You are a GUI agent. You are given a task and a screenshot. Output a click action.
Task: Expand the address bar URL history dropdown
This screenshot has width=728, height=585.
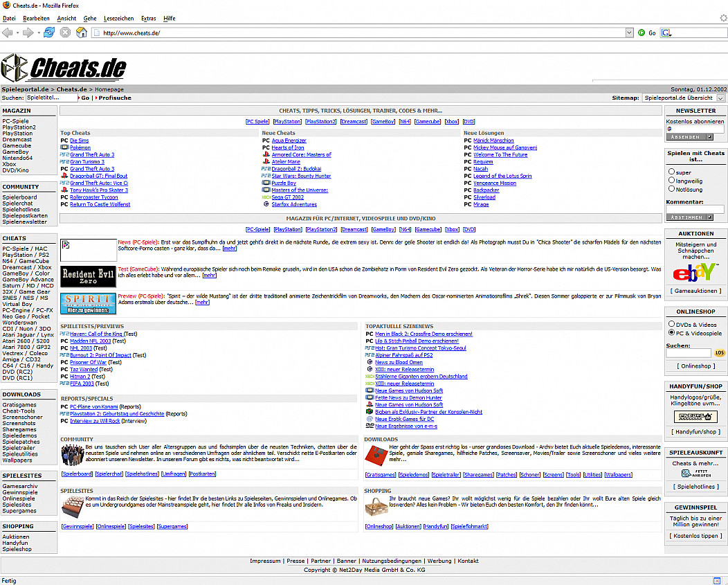629,33
